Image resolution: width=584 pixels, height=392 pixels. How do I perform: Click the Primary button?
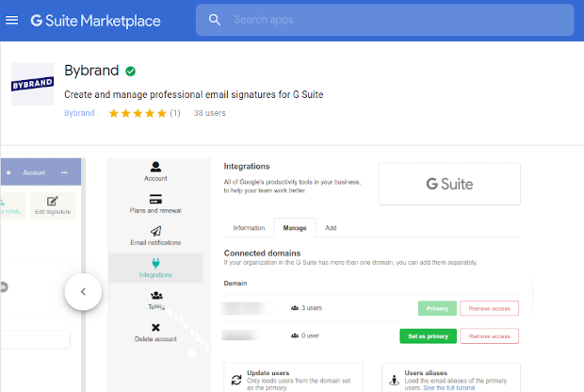(x=437, y=308)
